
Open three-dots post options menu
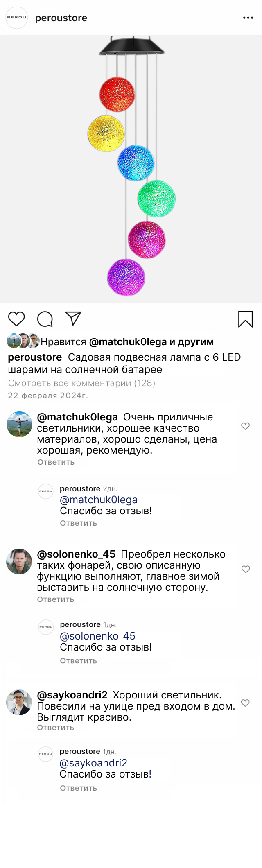248,18
